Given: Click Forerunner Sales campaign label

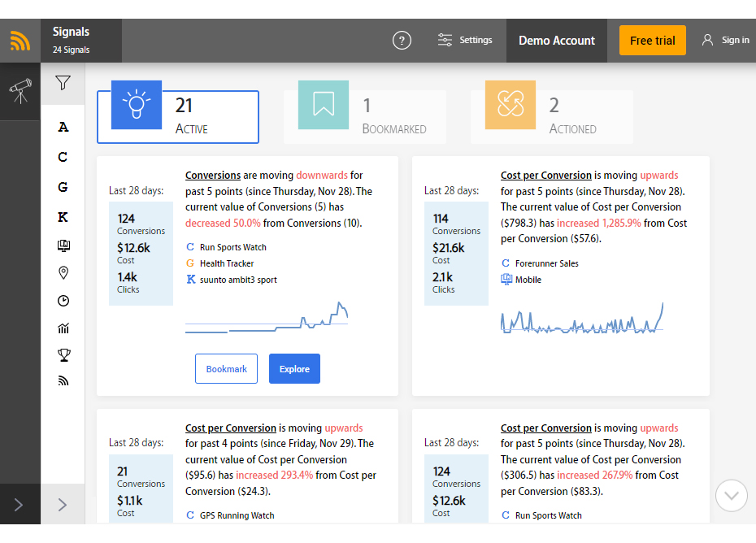Looking at the screenshot, I should pos(547,263).
